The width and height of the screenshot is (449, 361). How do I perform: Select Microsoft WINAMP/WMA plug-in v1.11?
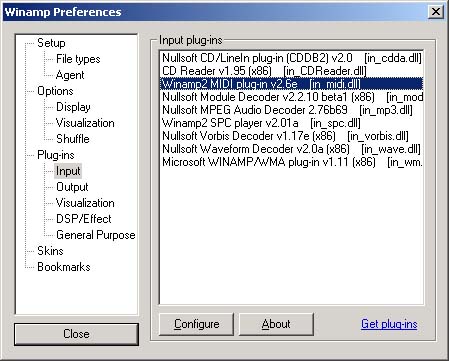coord(292,162)
